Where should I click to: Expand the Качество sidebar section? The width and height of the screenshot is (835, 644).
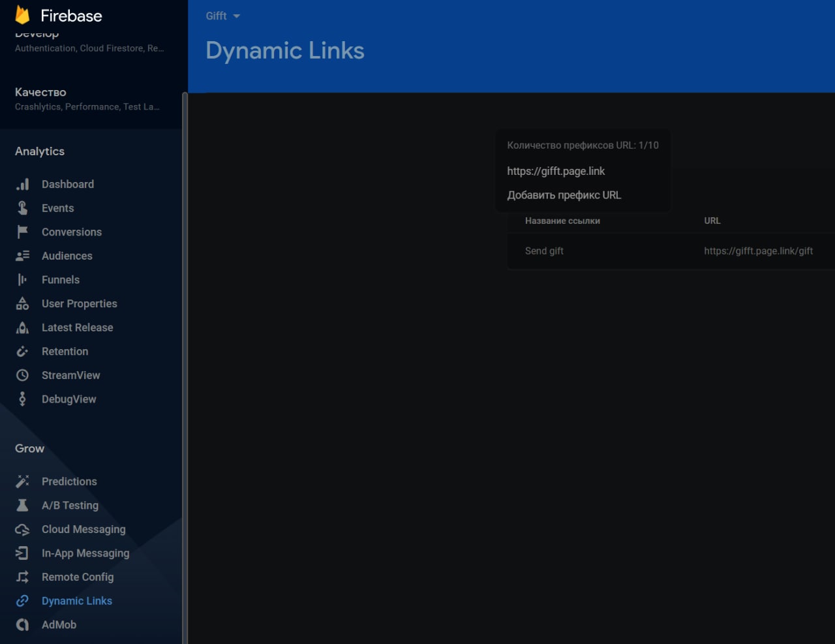[x=91, y=99]
